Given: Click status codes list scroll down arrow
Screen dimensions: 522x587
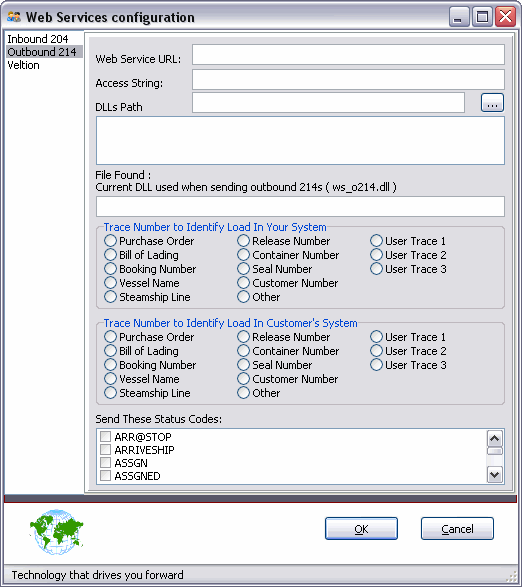Looking at the screenshot, I should pyautogui.click(x=495, y=475).
